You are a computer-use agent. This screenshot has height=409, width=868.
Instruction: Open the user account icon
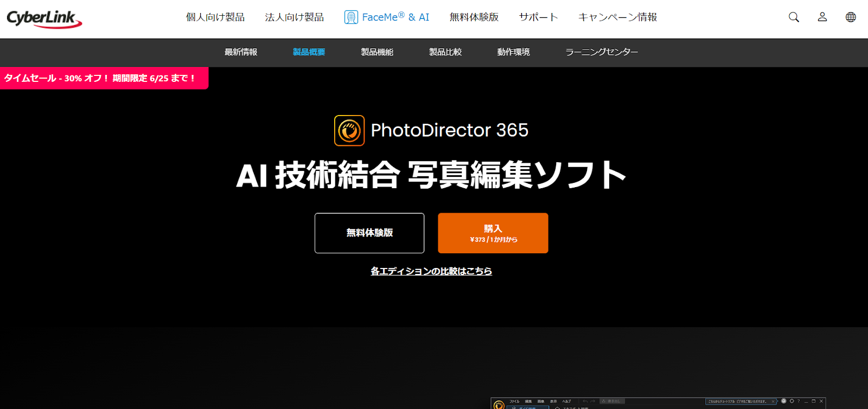pos(822,17)
